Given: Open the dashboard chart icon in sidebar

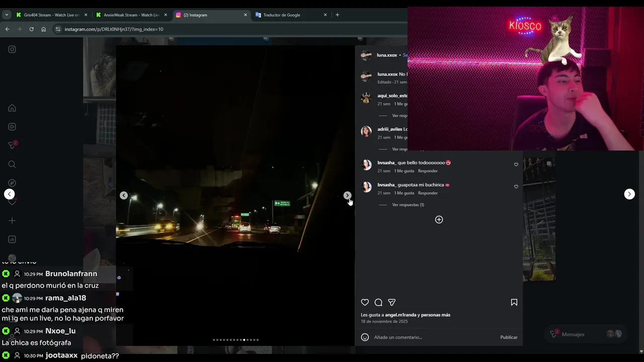Looking at the screenshot, I should point(12,239).
